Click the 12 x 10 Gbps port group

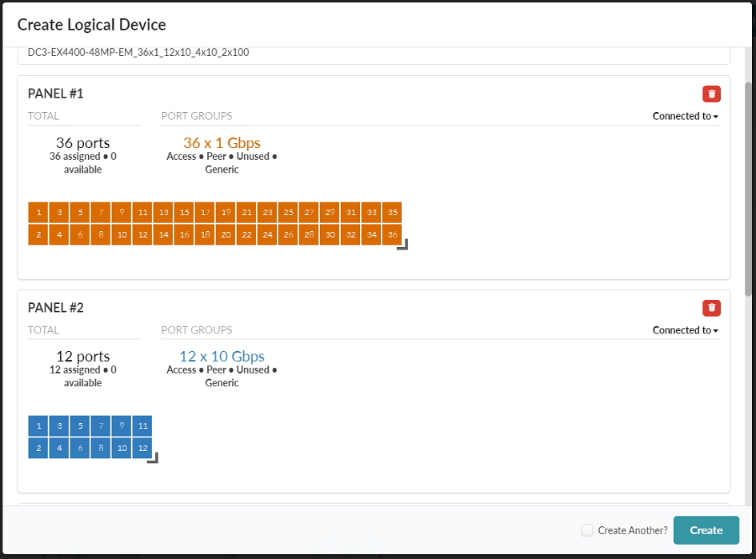click(x=222, y=357)
